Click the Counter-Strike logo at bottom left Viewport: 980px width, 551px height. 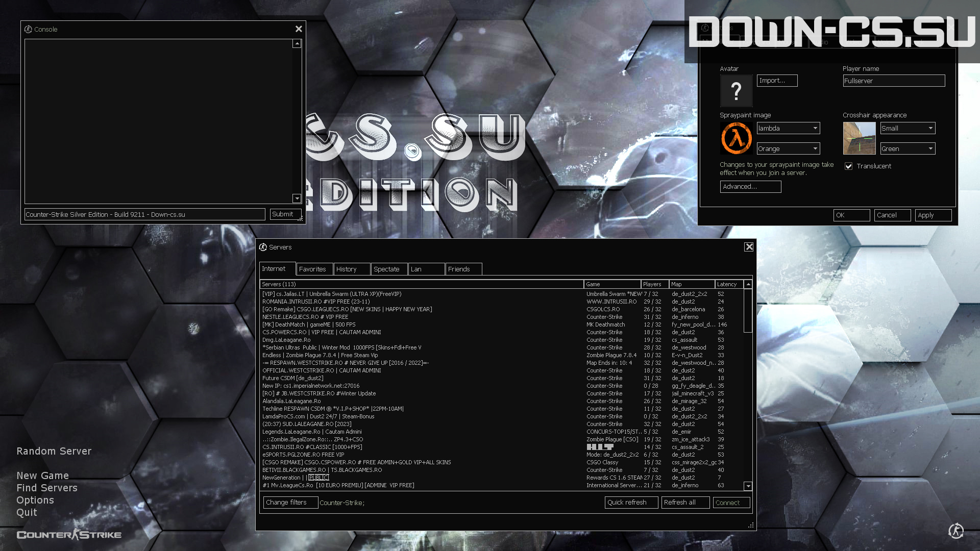tap(69, 534)
